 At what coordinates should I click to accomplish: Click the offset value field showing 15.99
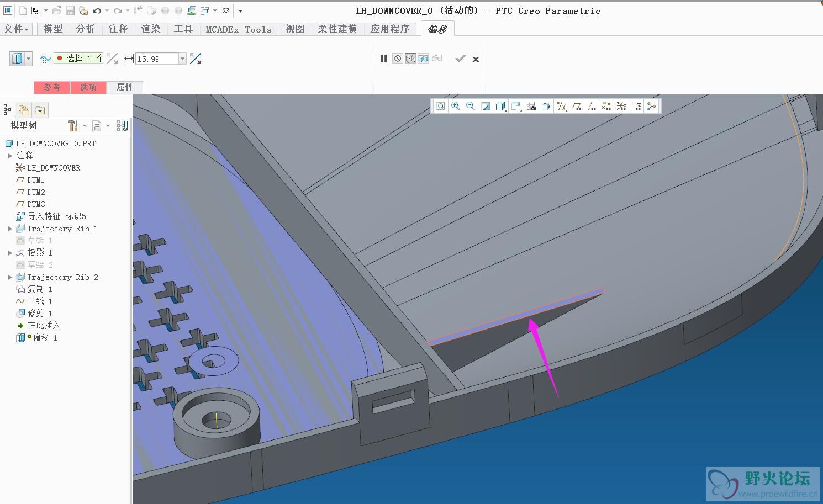coord(156,59)
